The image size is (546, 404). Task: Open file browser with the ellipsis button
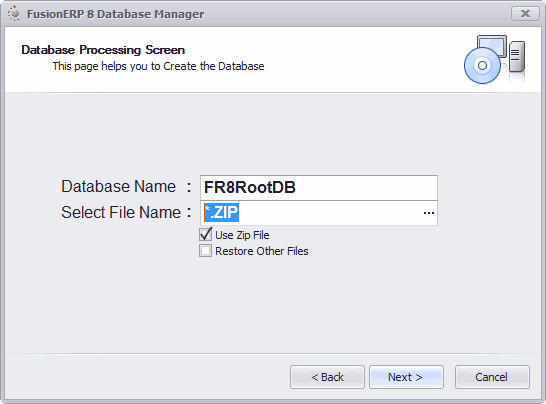point(429,213)
